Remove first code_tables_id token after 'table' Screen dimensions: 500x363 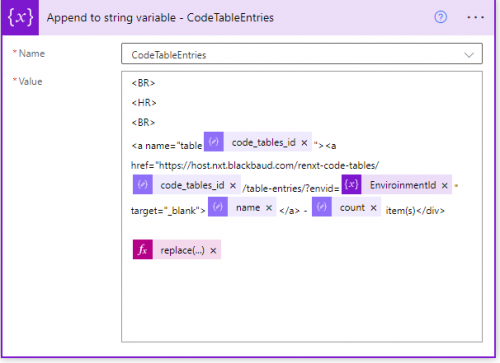[x=304, y=143]
